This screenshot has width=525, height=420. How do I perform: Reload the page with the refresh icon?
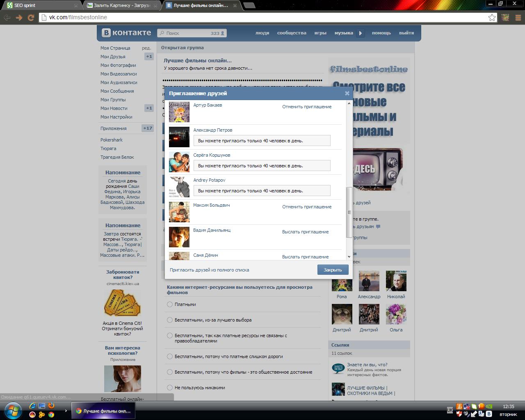pyautogui.click(x=31, y=17)
